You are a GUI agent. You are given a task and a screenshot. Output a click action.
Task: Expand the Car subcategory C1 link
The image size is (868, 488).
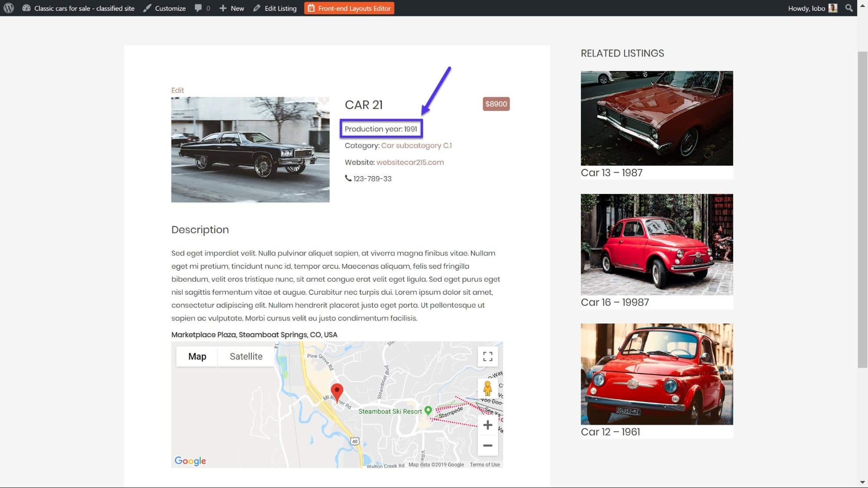(416, 145)
